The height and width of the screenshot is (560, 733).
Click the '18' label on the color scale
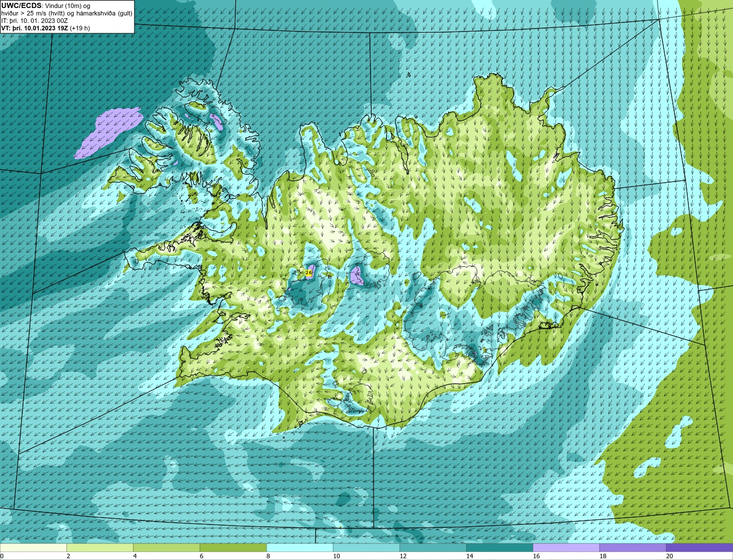602,556
